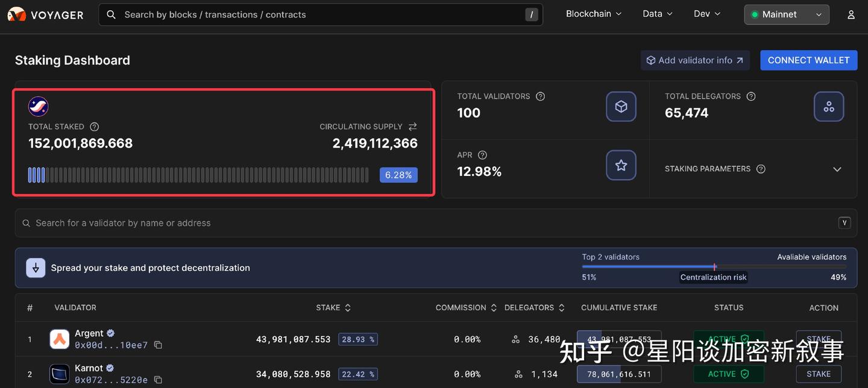Click the Starknet token logo

[38, 106]
